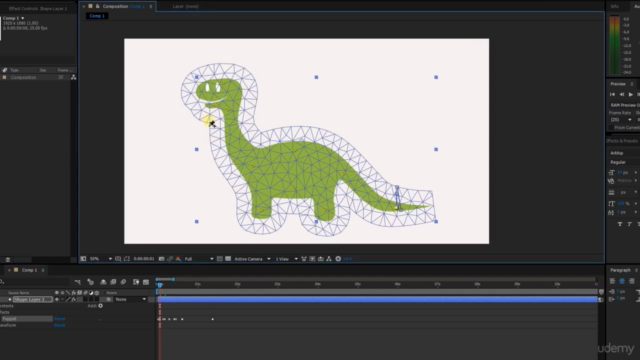Click first frame button in Preview panel
640x360 pixels.
(612, 94)
